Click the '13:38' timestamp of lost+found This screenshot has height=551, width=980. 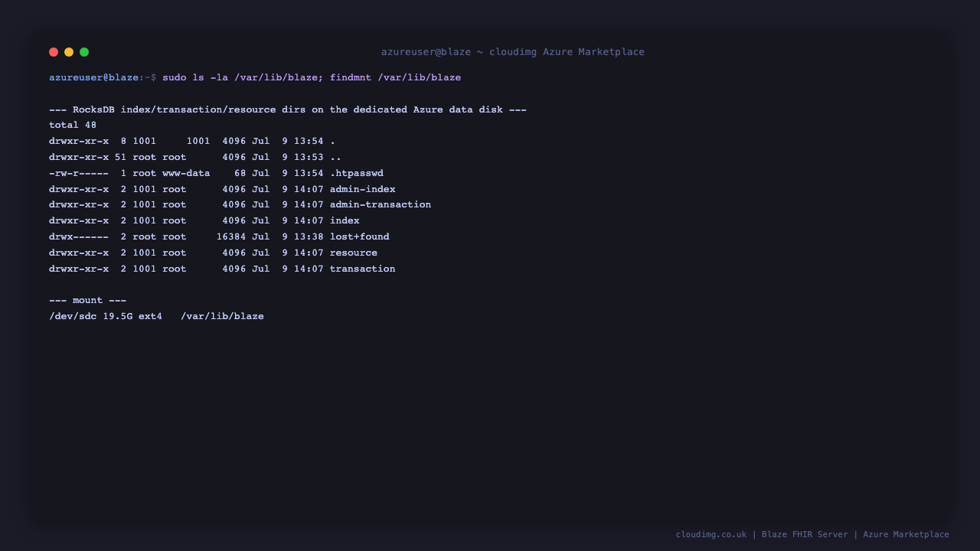pos(309,237)
